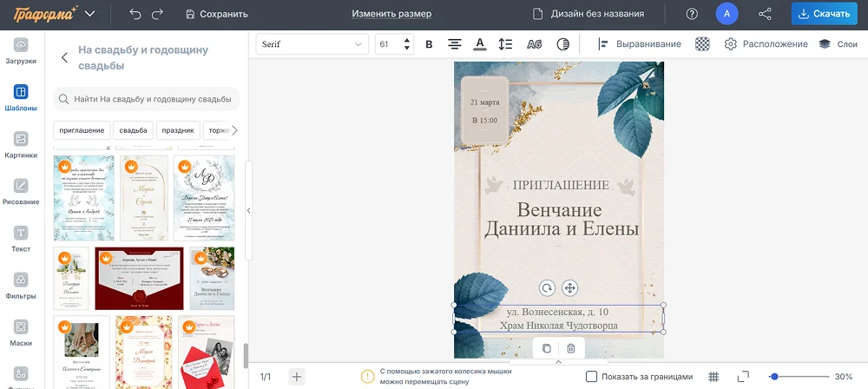Viewport: 868px width, 389px height.
Task: Click 'Изменить размер' link
Action: pyautogui.click(x=391, y=14)
